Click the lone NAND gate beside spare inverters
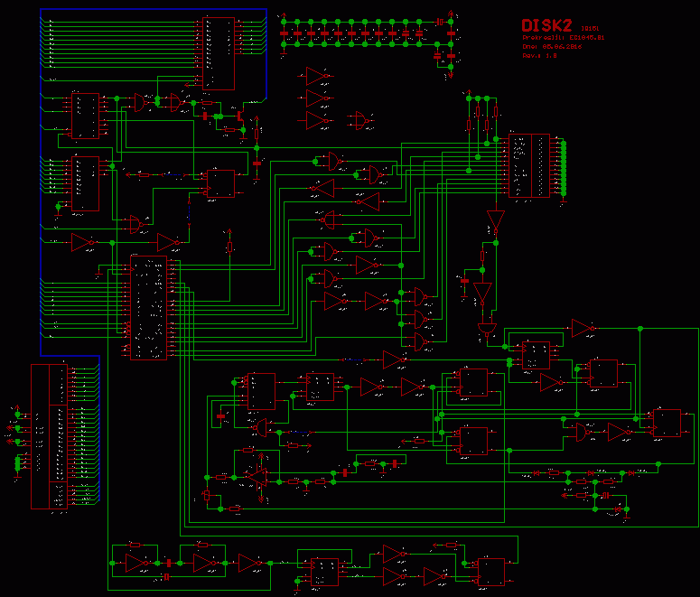The image size is (700, 597). [x=361, y=120]
